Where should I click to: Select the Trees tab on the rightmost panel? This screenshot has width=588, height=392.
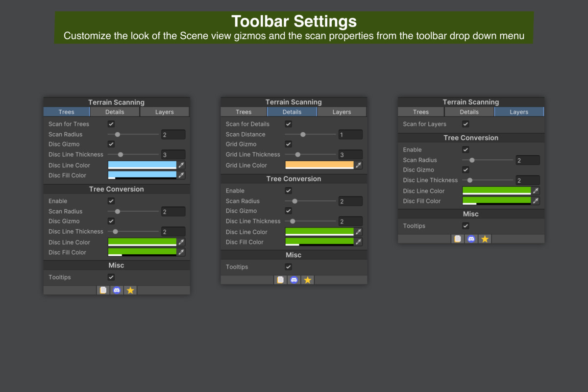[x=420, y=112]
